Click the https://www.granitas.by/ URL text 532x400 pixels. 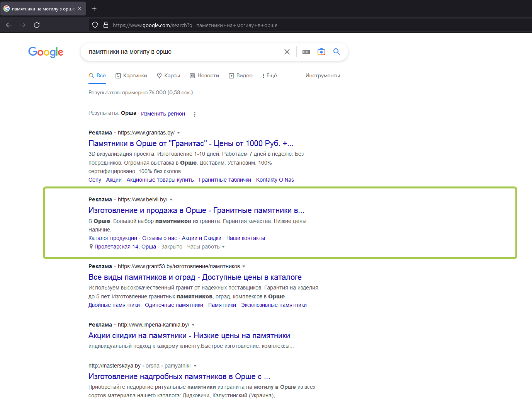[146, 133]
